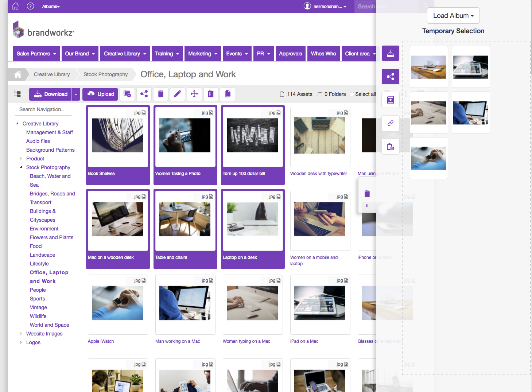
Task: Open the Creative Library nav menu
Action: [x=125, y=54]
